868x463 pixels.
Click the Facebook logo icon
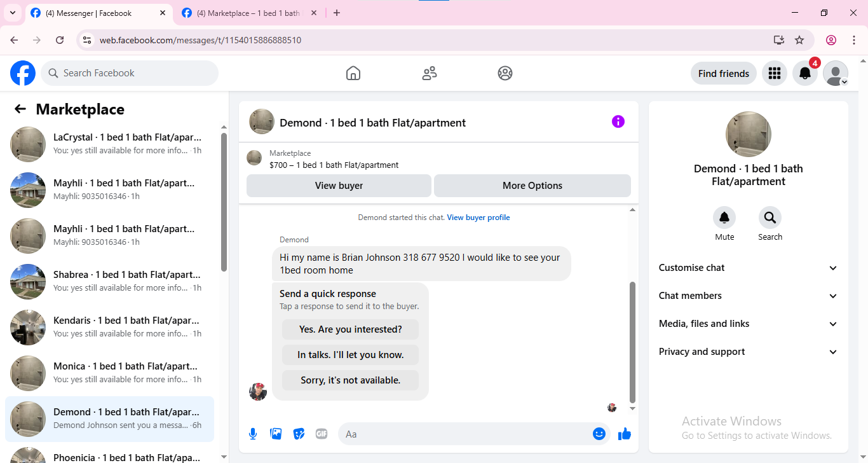pyautogui.click(x=23, y=73)
